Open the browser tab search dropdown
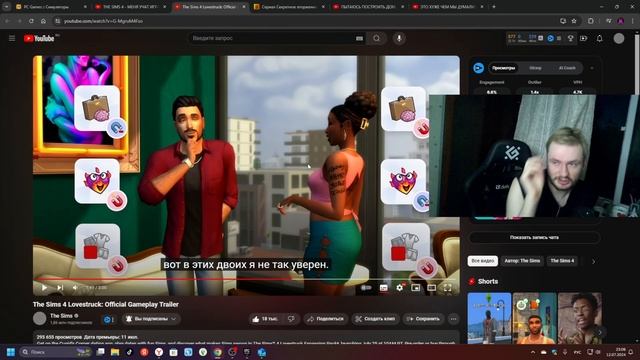Image resolution: width=640 pixels, height=360 pixels. 6,7
